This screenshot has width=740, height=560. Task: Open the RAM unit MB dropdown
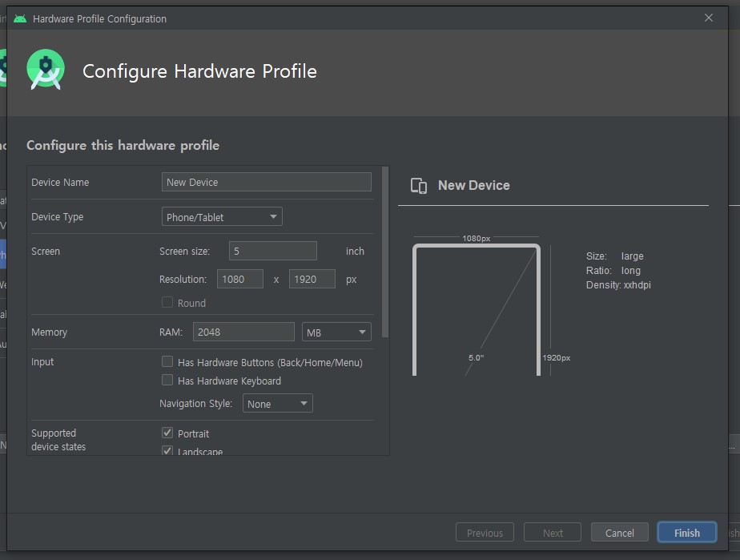point(336,332)
